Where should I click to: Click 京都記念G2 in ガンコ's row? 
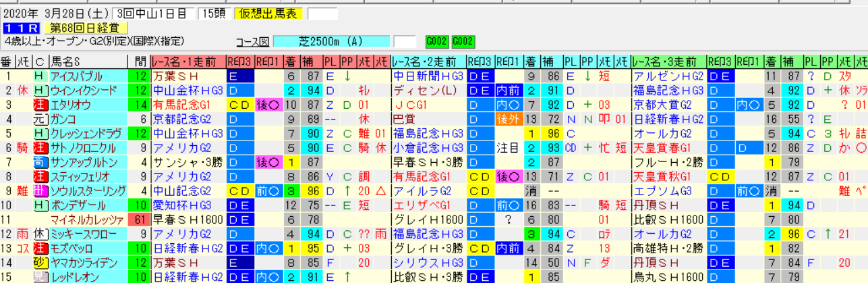[181, 120]
